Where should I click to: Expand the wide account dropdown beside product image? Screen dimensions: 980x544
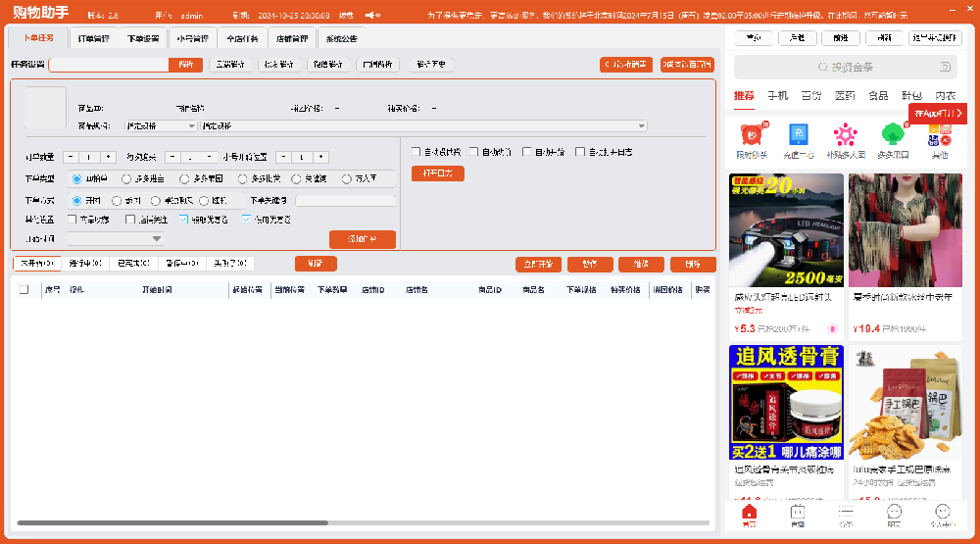[423, 125]
